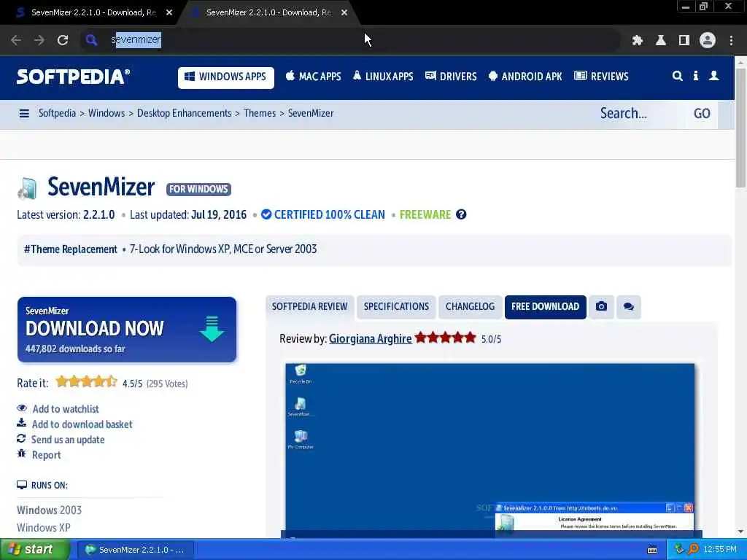Click the SevenMizer app icon beside title
The image size is (747, 560).
[x=27, y=188]
